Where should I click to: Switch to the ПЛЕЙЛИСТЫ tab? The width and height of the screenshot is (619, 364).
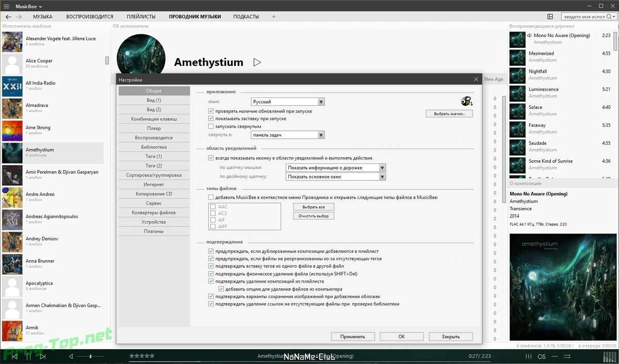click(x=141, y=16)
